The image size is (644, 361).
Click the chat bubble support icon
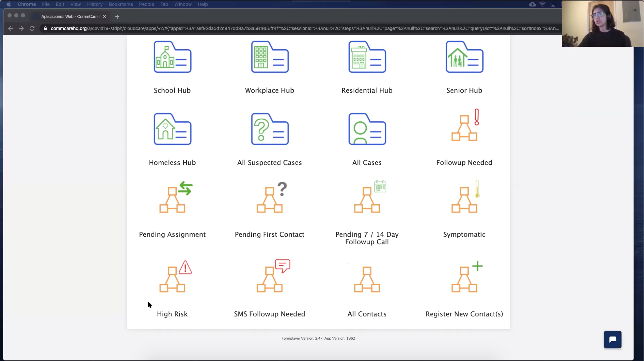613,339
